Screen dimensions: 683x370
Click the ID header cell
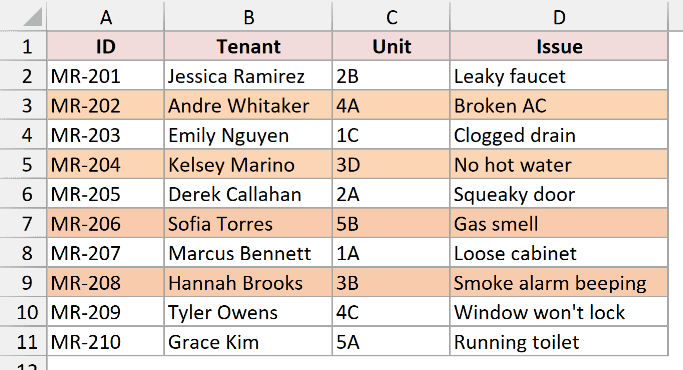tap(105, 46)
